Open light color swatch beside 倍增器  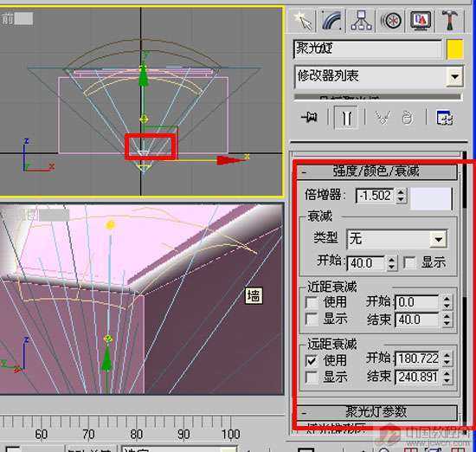431,198
